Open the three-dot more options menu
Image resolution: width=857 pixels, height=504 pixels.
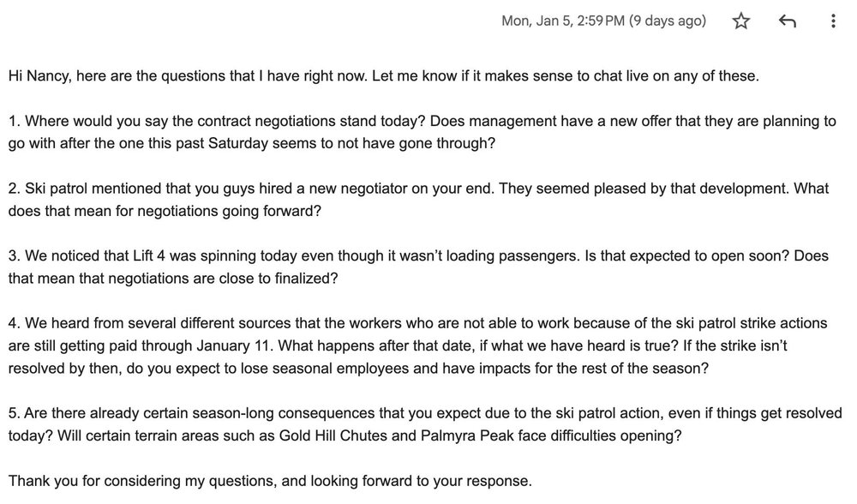click(x=833, y=22)
